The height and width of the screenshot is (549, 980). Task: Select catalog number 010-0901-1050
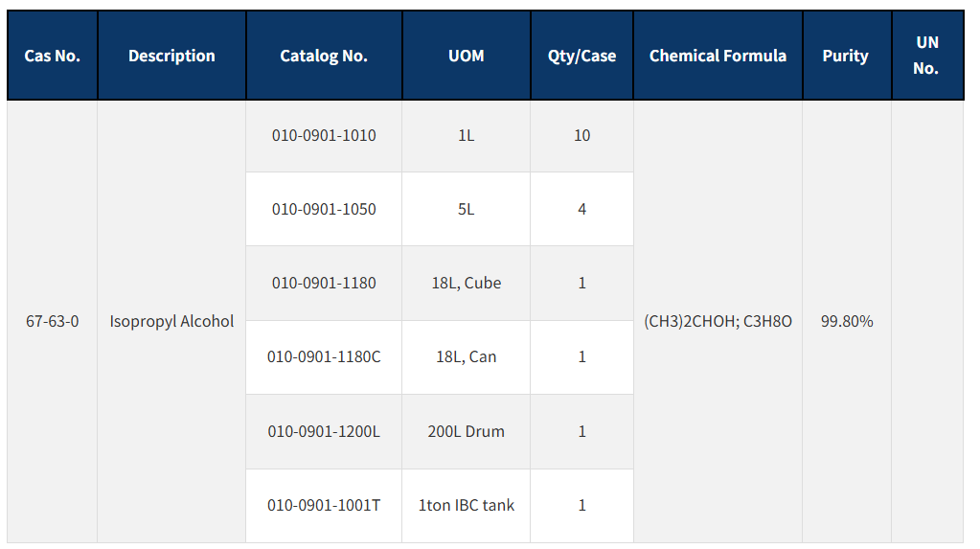(324, 210)
